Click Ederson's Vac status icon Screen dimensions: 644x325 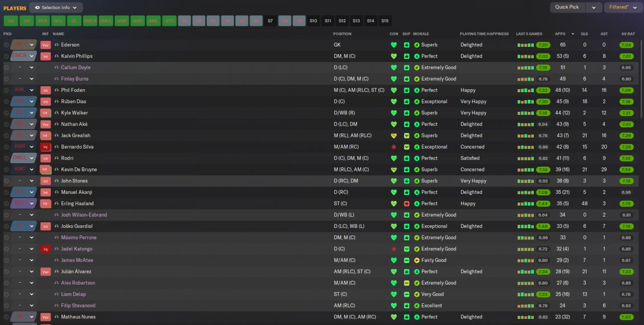tap(45, 45)
